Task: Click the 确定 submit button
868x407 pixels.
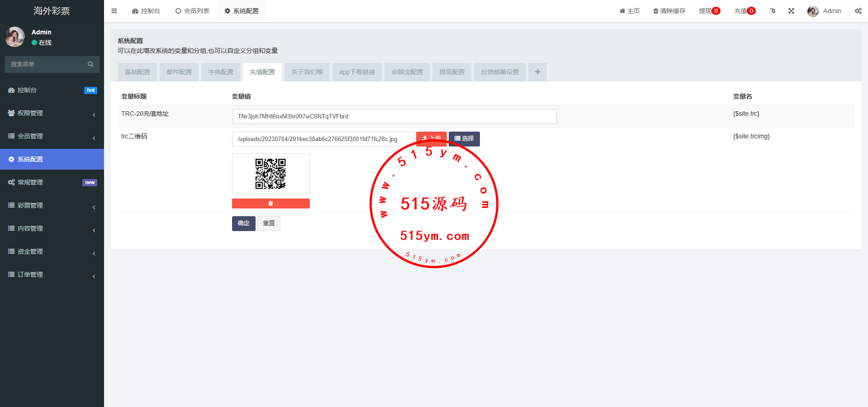Action: 243,223
